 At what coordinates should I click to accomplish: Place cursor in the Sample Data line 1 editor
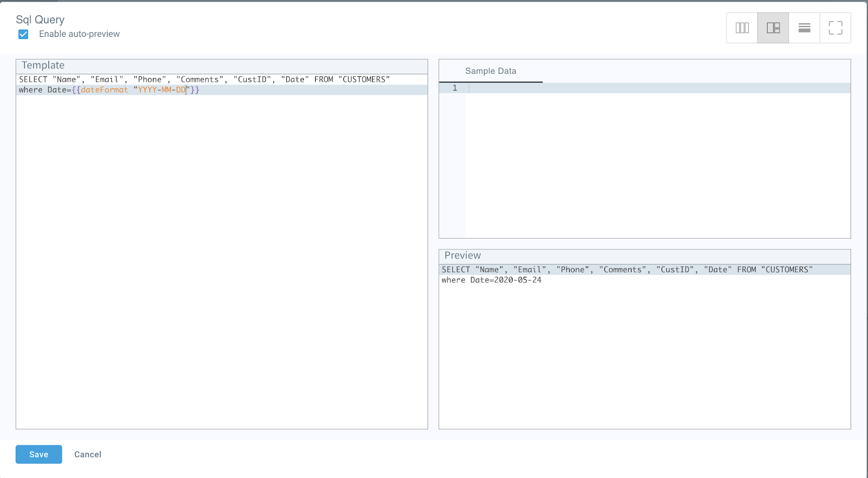tap(659, 88)
